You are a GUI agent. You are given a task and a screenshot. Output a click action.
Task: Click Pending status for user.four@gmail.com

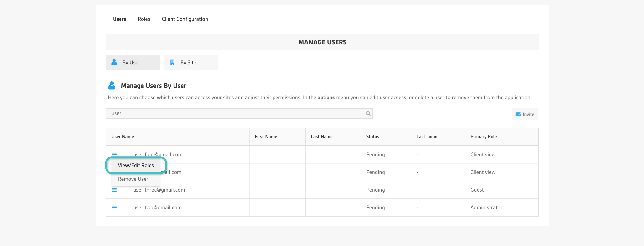pyautogui.click(x=376, y=155)
